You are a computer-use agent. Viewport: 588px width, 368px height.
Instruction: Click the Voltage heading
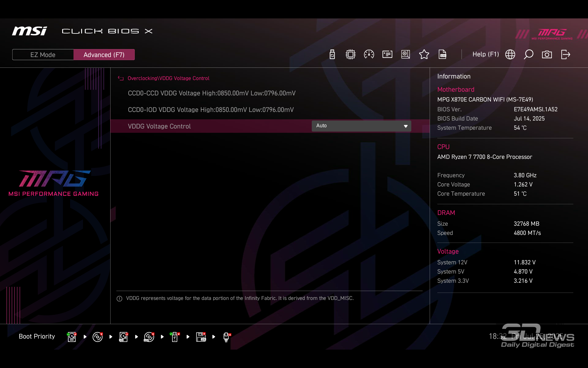(x=448, y=251)
